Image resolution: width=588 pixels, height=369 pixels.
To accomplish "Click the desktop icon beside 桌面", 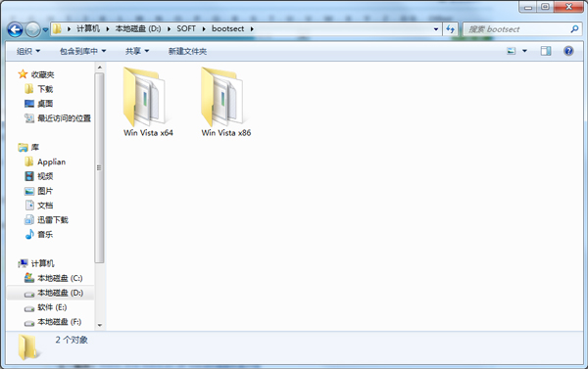I will 29,104.
